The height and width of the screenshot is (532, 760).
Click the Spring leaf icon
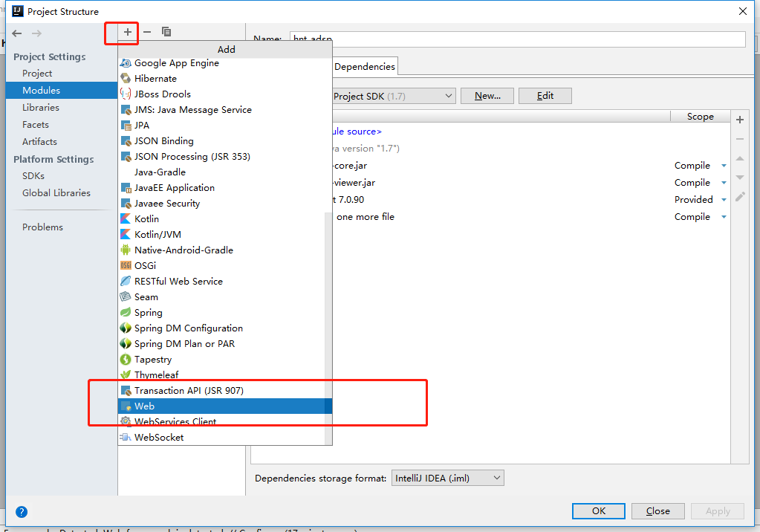tap(126, 312)
